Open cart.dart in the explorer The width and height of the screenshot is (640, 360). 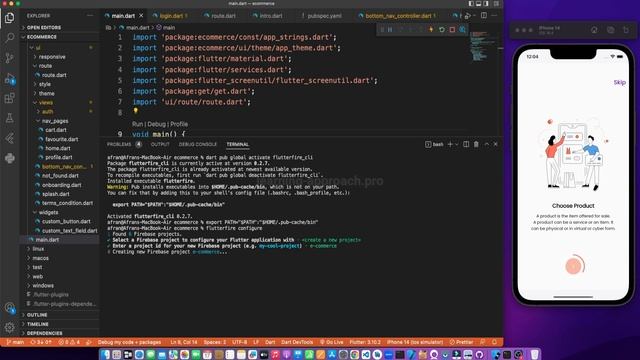(x=56, y=130)
